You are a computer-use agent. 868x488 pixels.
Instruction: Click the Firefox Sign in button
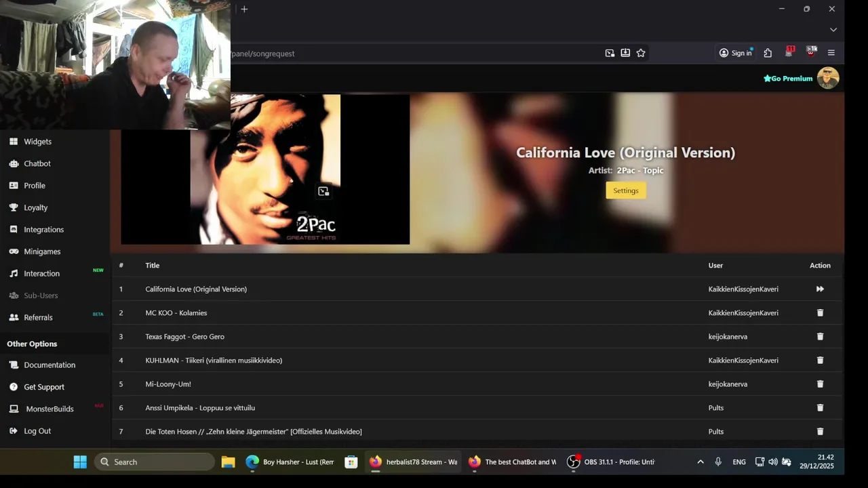[x=736, y=53]
